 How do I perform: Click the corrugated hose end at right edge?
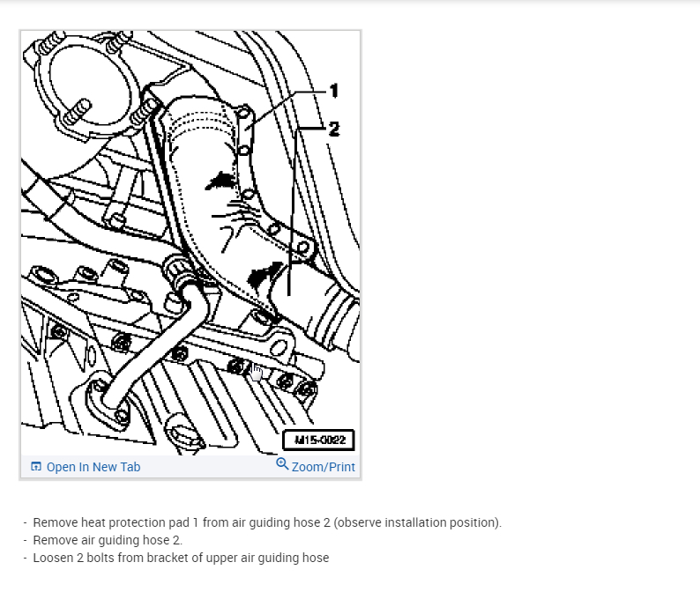[341, 319]
